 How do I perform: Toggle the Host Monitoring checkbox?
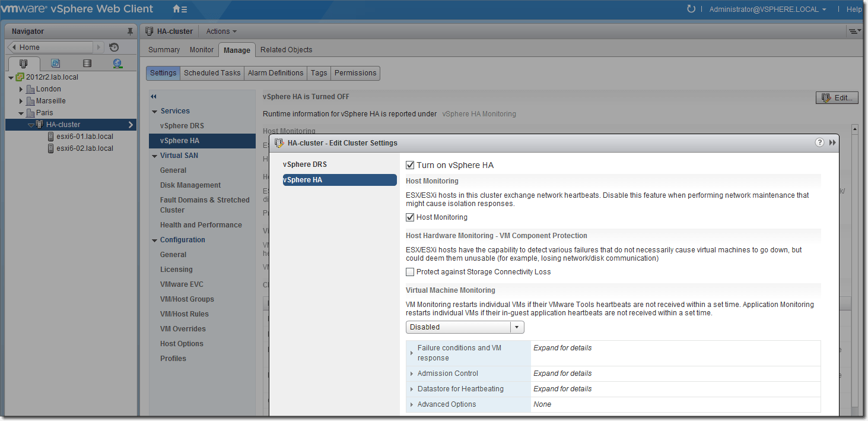tap(410, 217)
